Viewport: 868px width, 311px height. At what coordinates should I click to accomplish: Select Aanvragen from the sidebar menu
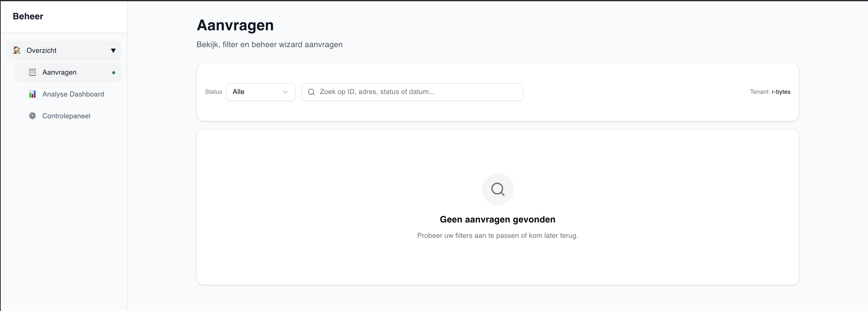59,72
